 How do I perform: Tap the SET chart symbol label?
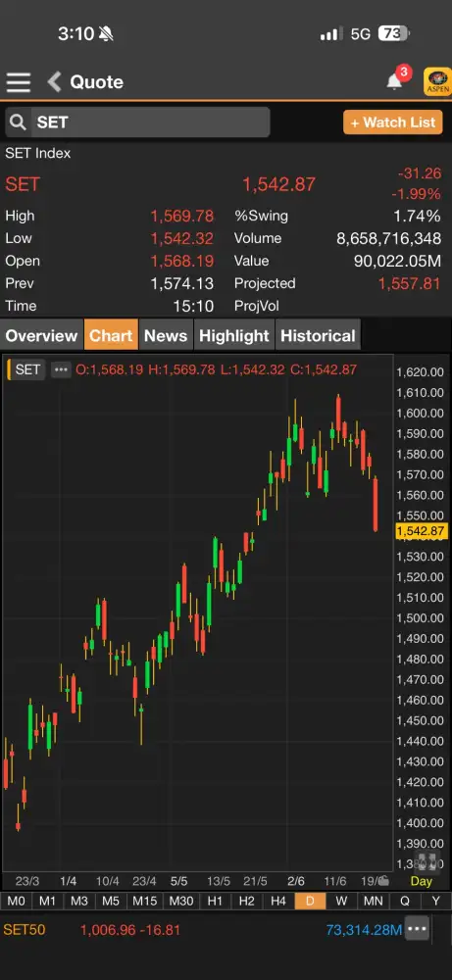[x=26, y=369]
